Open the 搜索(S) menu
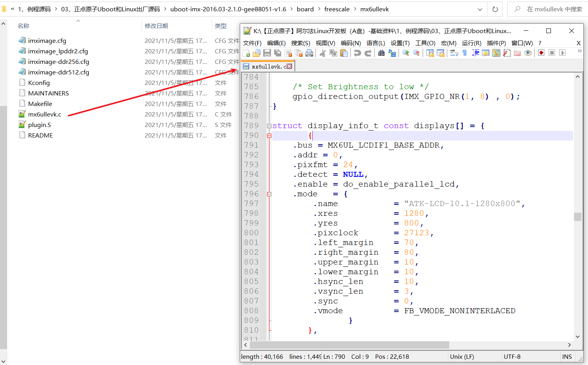The width and height of the screenshot is (588, 365). (301, 43)
